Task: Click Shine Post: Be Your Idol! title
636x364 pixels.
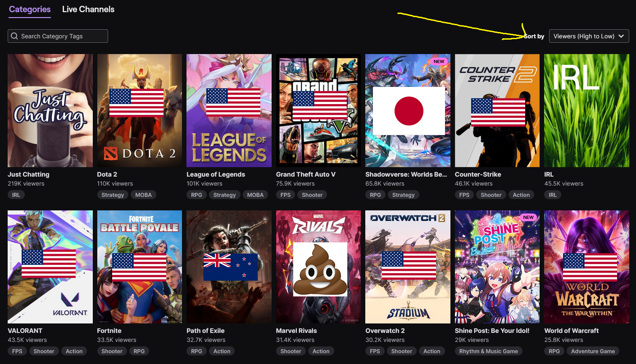Action: click(492, 331)
